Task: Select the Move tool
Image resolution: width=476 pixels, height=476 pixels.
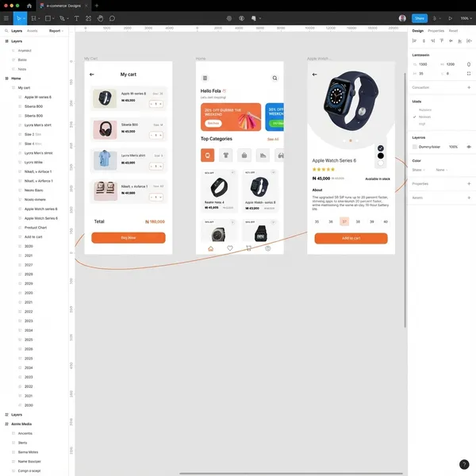Action: point(18,18)
